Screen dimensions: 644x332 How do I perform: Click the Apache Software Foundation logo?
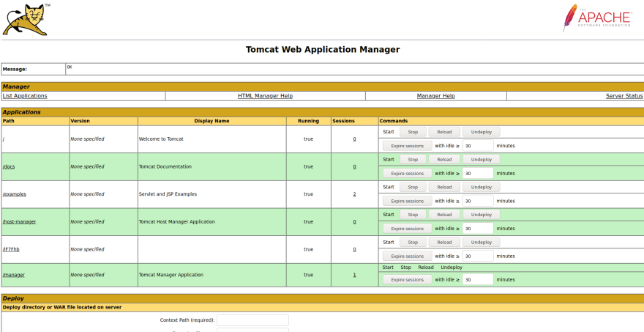597,18
